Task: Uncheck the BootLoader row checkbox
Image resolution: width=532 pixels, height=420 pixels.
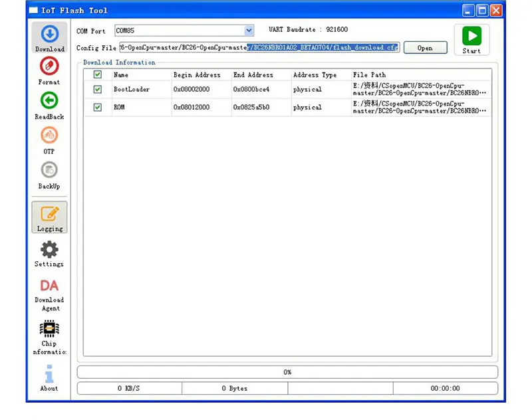Action: click(x=97, y=89)
